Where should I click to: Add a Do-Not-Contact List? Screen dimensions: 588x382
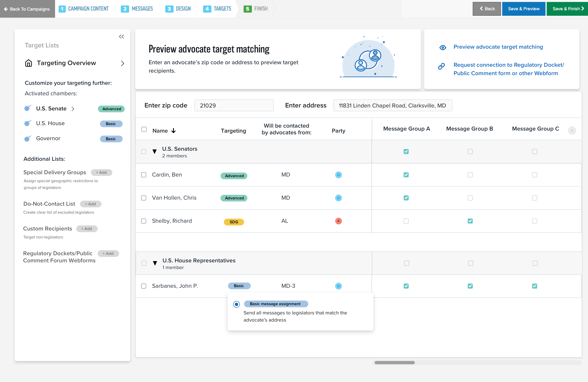tap(91, 204)
